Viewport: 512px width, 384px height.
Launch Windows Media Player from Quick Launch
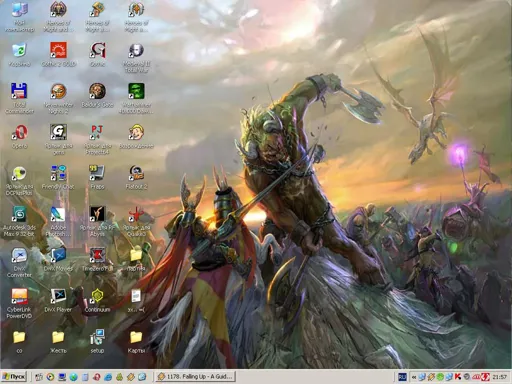pyautogui.click(x=50, y=377)
